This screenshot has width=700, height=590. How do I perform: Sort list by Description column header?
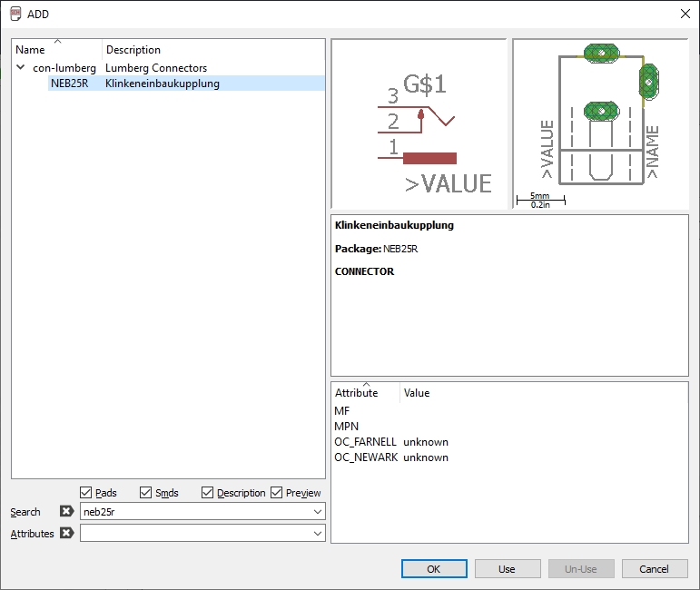pos(213,50)
